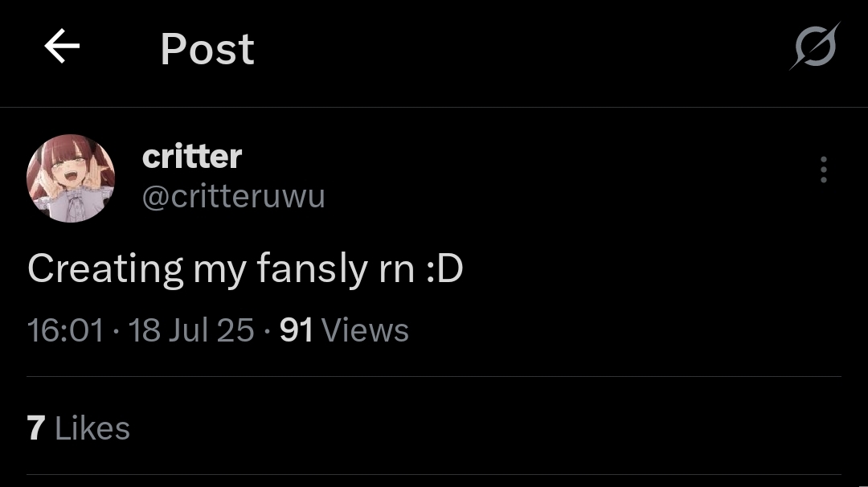Click the ':D' emoticon in the post

point(444,269)
